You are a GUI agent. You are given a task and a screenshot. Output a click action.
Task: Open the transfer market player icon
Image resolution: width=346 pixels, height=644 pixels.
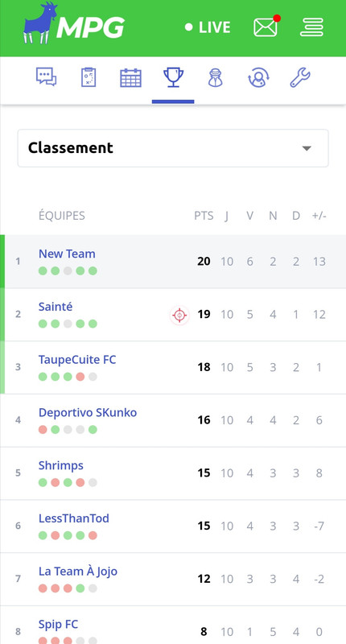(x=215, y=77)
